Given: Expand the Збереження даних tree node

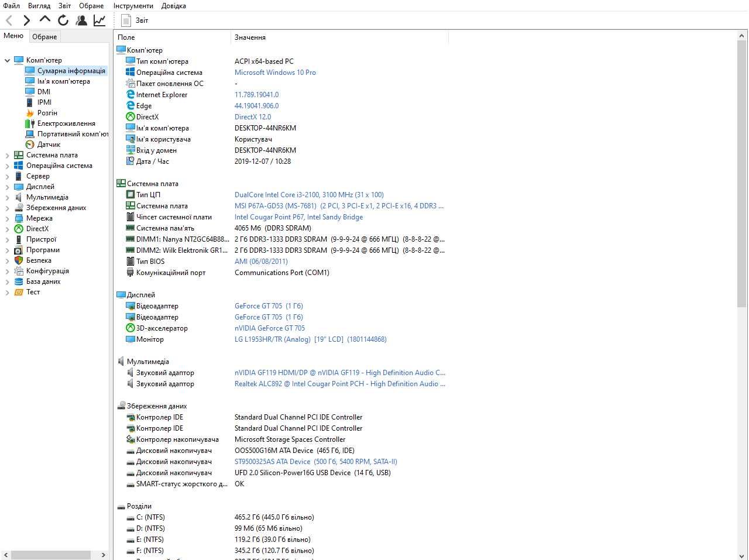Looking at the screenshot, I should pos(7,208).
